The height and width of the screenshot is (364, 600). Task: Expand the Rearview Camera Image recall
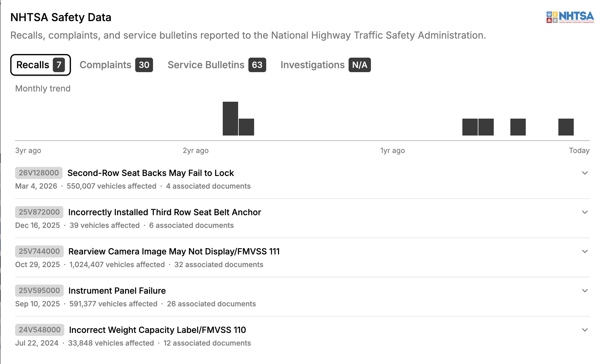coord(585,251)
